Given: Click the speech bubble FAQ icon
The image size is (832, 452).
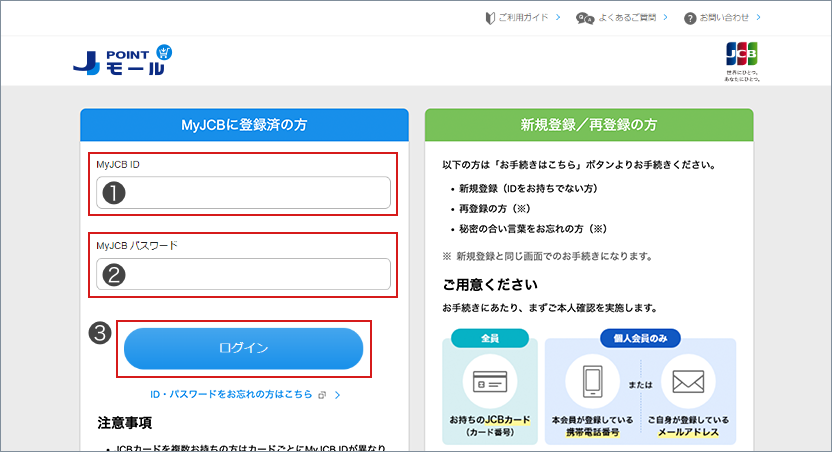Looking at the screenshot, I should point(585,18).
